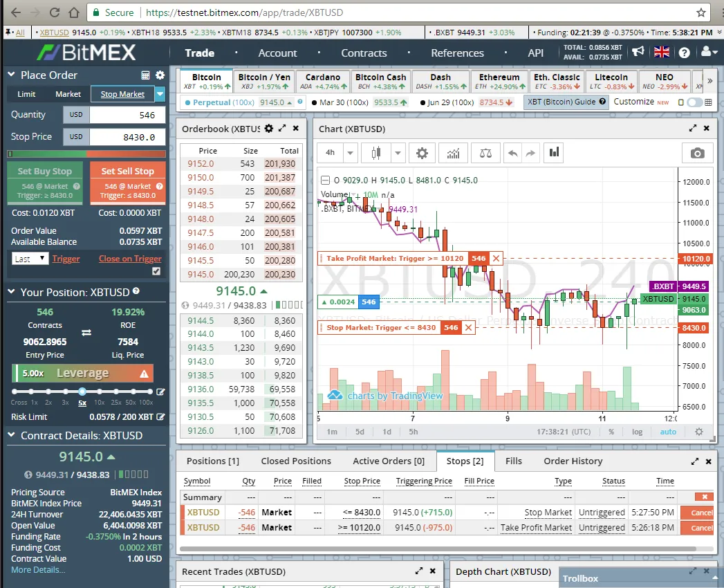The height and width of the screenshot is (588, 724).
Task: Toggle Close on Trigger checkbox
Action: [x=156, y=271]
